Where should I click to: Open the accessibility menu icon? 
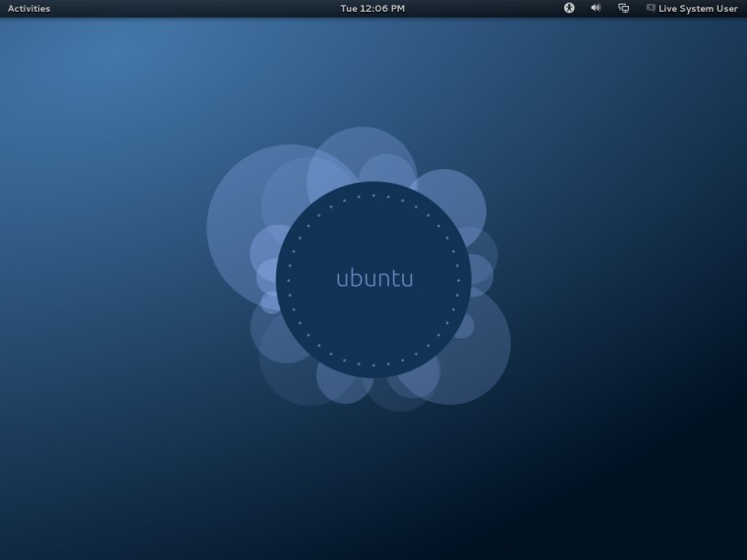[x=569, y=8]
